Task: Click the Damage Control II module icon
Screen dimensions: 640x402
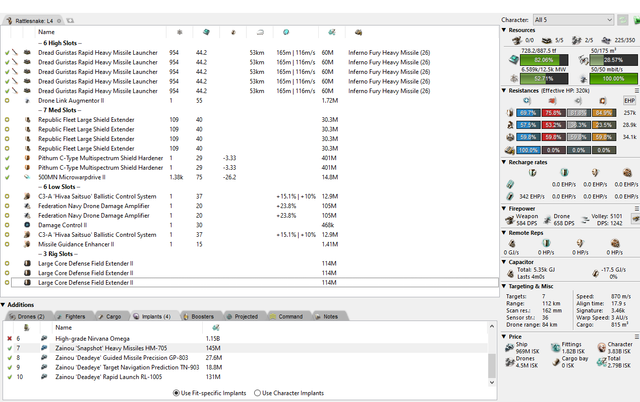Action: coord(27,225)
